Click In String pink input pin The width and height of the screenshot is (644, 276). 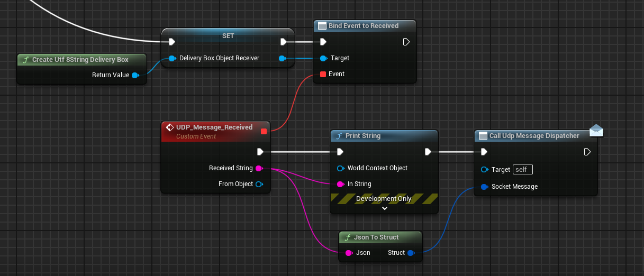click(340, 184)
